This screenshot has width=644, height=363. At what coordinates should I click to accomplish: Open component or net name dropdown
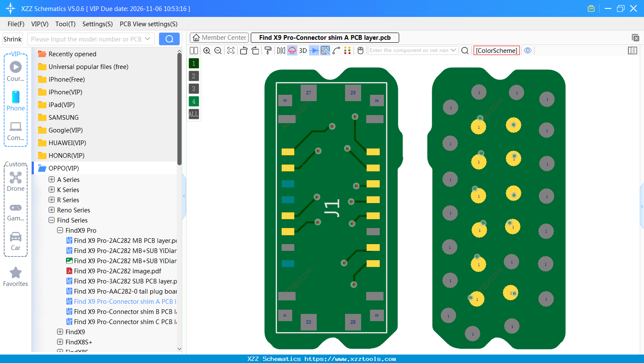tap(453, 50)
